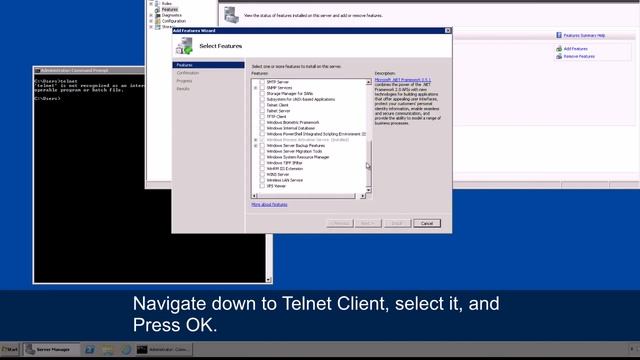Expand Windows Server Backup Features node
This screenshot has width=640, height=360.
256,146
